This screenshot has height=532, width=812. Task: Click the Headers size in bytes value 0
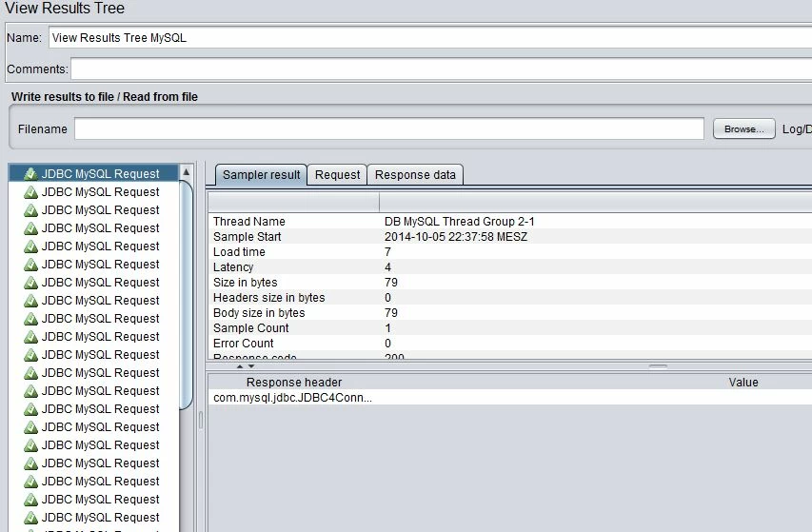(x=387, y=298)
